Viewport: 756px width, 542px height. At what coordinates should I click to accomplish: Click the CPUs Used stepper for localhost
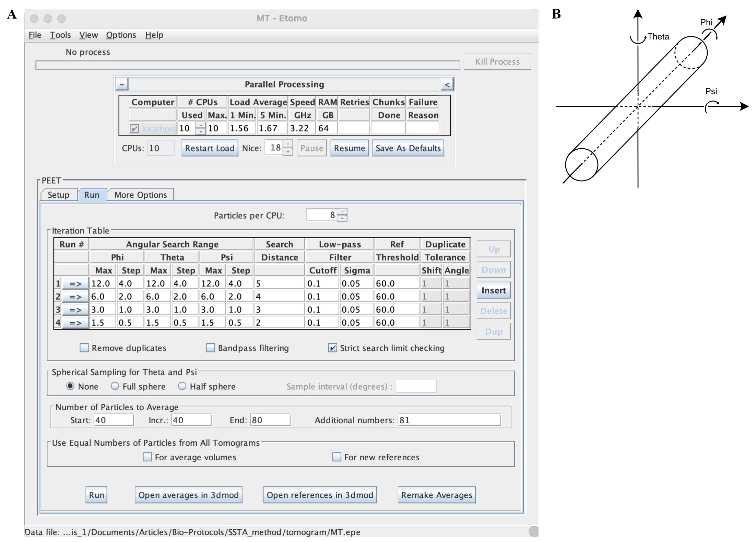tap(201, 128)
